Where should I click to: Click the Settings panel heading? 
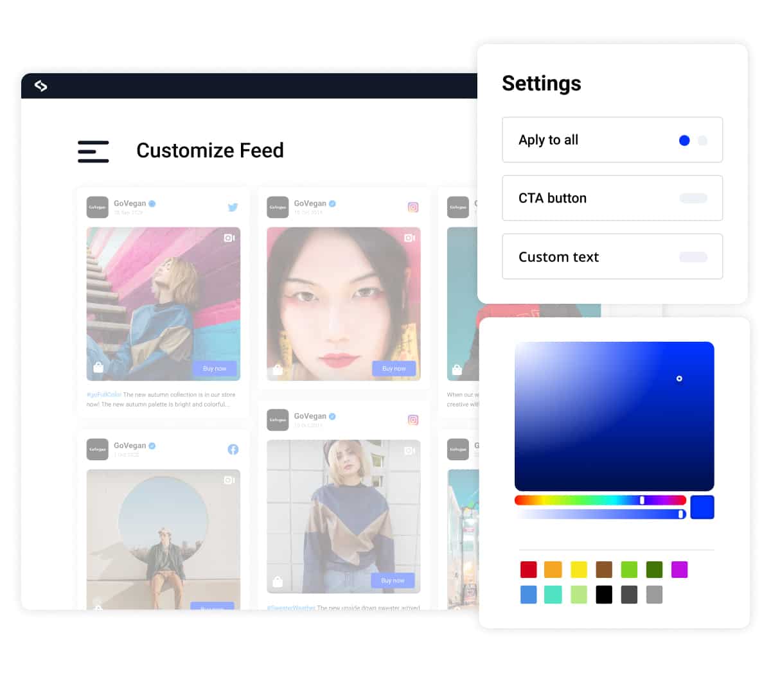(542, 83)
